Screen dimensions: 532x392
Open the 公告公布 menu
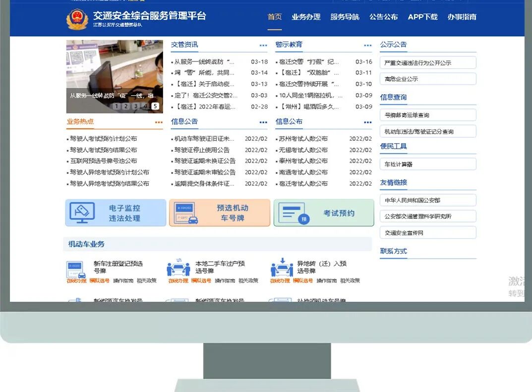click(383, 17)
